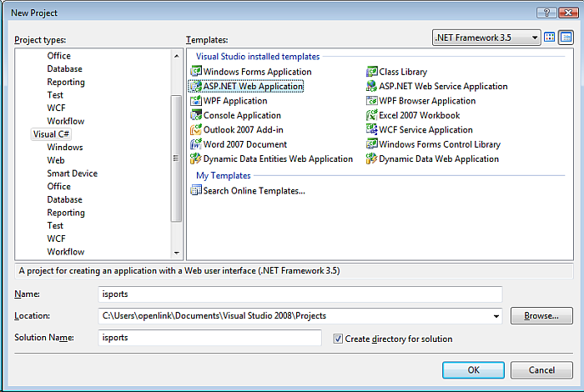The height and width of the screenshot is (392, 584).
Task: Click the Browse... button
Action: coord(541,316)
